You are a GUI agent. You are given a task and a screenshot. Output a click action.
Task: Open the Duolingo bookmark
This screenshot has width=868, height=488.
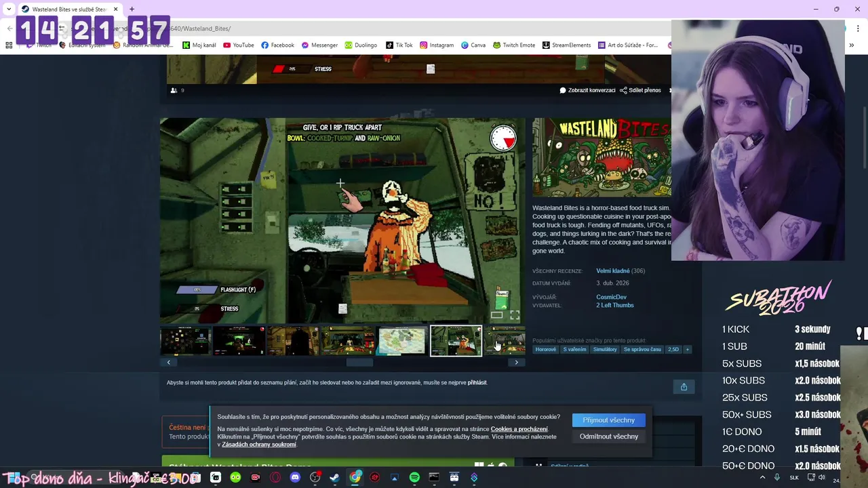tap(361, 45)
